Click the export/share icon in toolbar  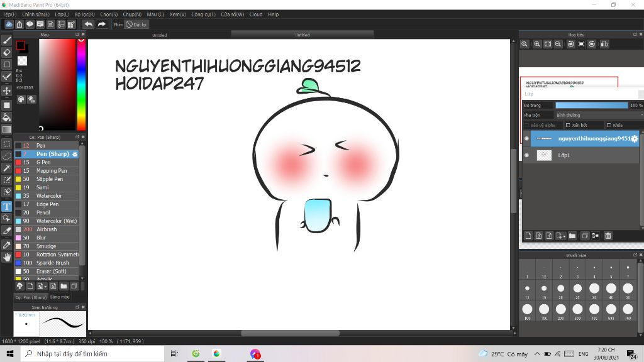[x=19, y=25]
